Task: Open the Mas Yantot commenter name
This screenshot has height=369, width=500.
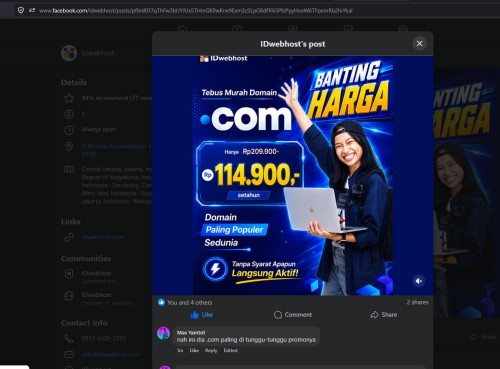Action: tap(191, 332)
